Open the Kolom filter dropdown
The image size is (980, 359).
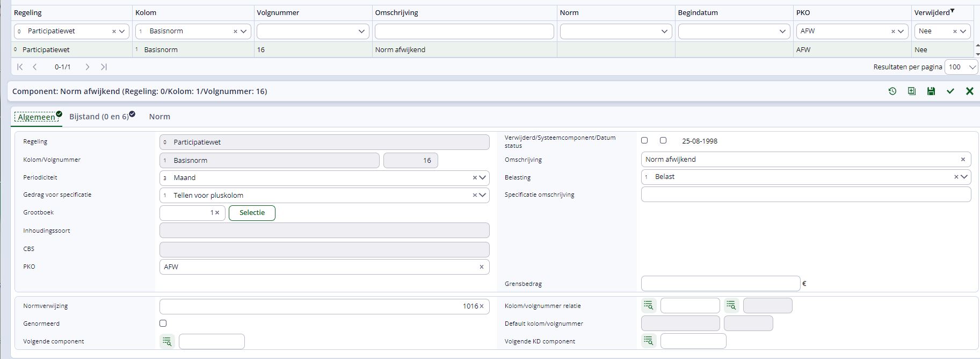click(x=243, y=32)
